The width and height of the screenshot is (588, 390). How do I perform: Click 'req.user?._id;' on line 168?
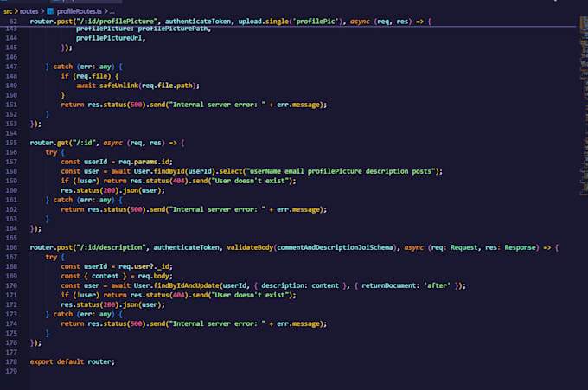(x=146, y=266)
